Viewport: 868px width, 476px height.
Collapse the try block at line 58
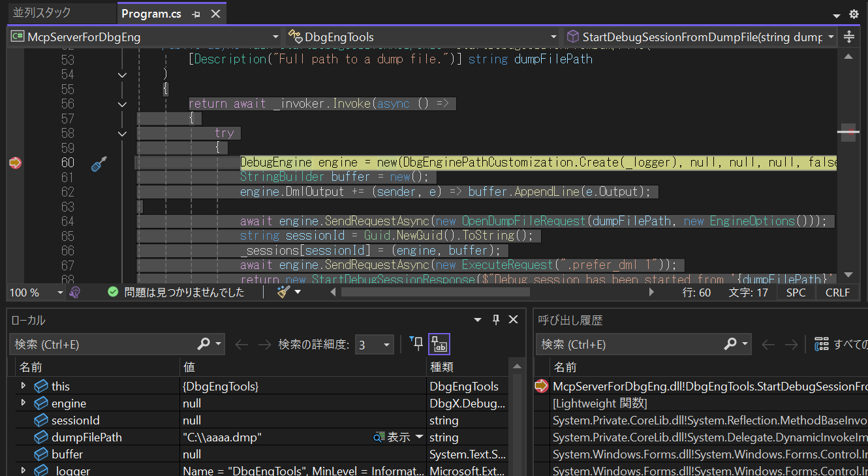(122, 133)
